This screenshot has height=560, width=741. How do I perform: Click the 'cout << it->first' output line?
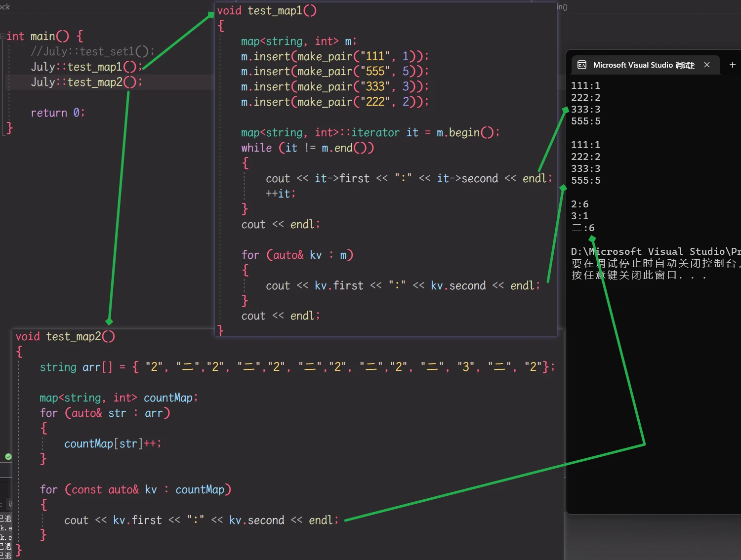409,178
